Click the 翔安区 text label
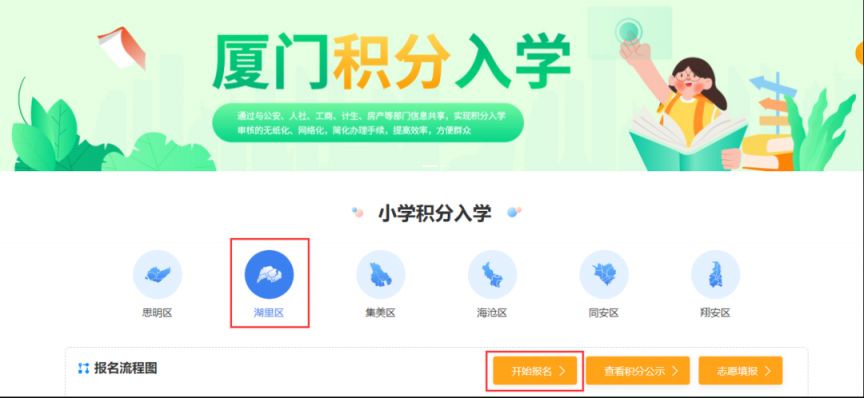Viewport: 864px width, 398px height. coord(715,313)
